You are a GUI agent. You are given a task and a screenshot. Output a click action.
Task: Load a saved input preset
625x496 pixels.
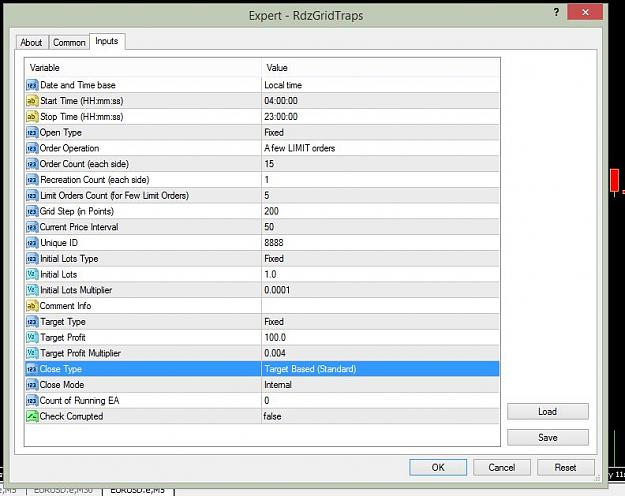coord(548,411)
